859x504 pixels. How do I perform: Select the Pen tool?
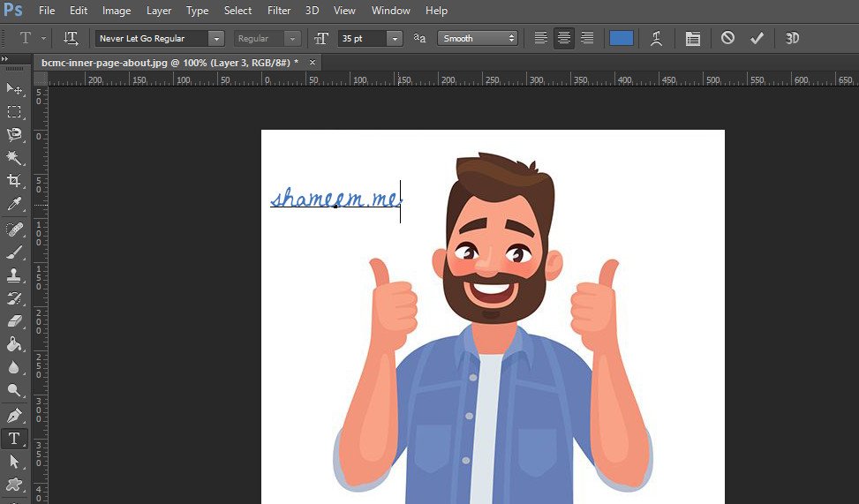[x=14, y=415]
